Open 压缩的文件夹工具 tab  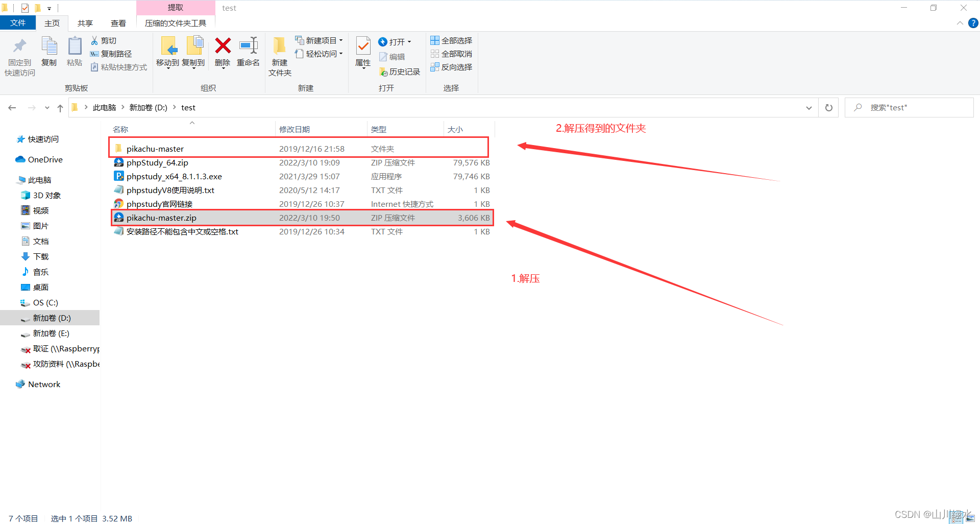pyautogui.click(x=176, y=23)
